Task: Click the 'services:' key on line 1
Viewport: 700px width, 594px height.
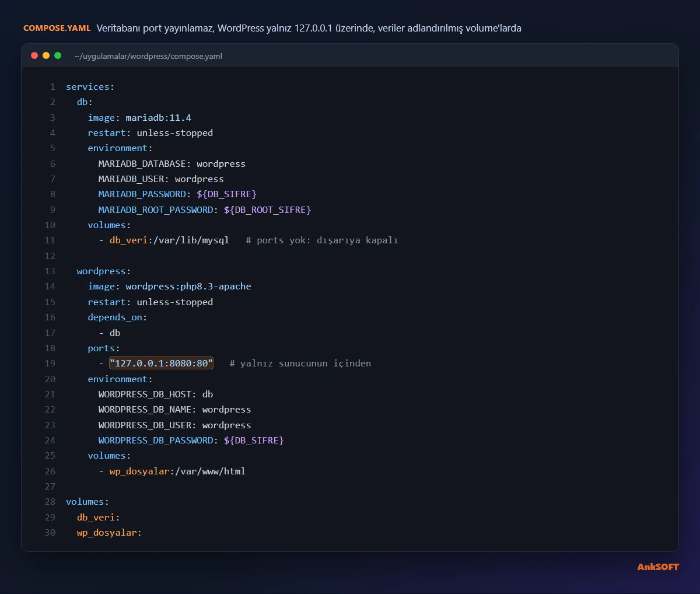Action: coord(90,87)
